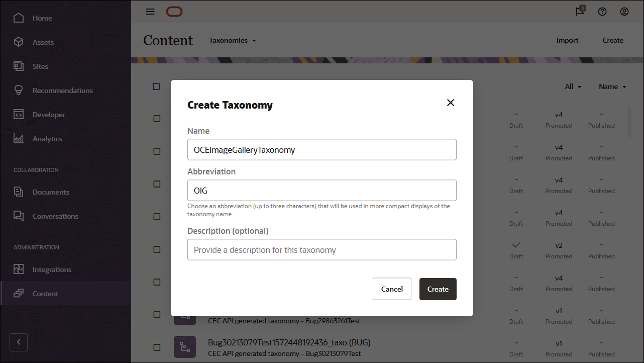
Task: Open the Taxonomies dropdown in the header
Action: (x=233, y=40)
